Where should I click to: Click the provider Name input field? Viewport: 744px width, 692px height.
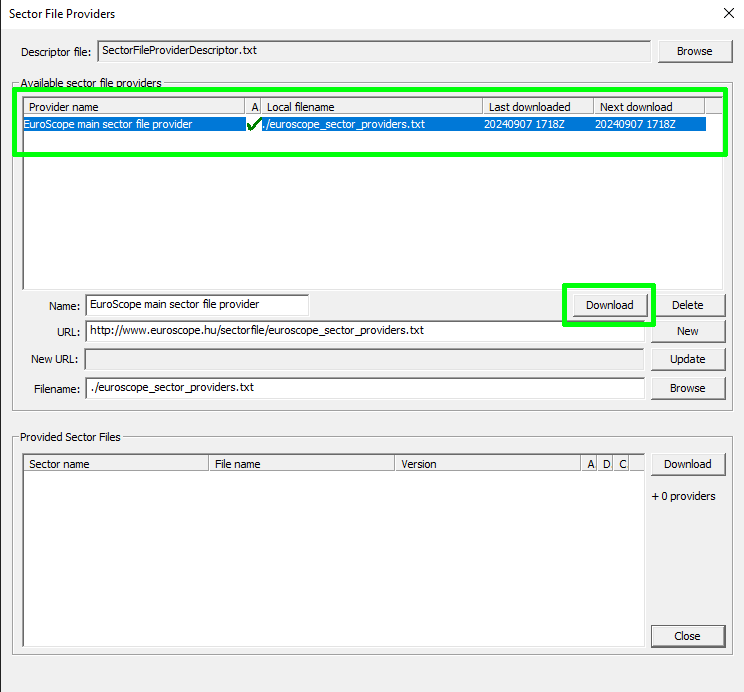(197, 305)
